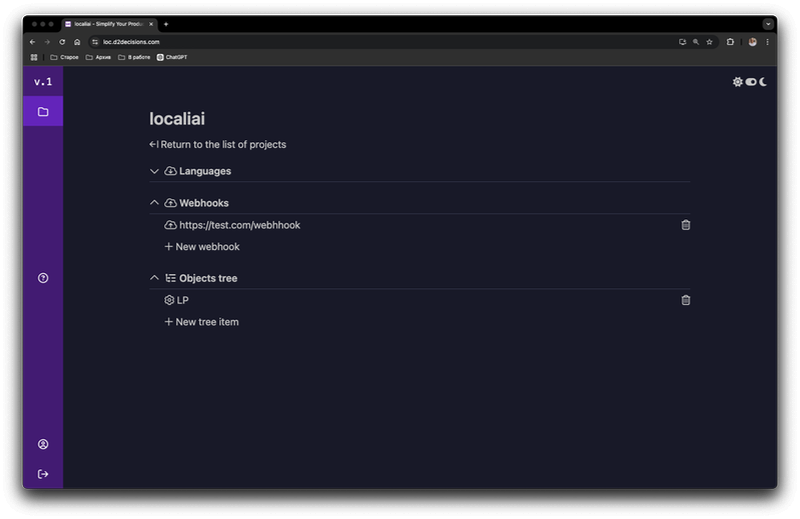Click the tree list icon beside Objects tree
Image resolution: width=800 pixels, height=519 pixels.
tap(170, 278)
